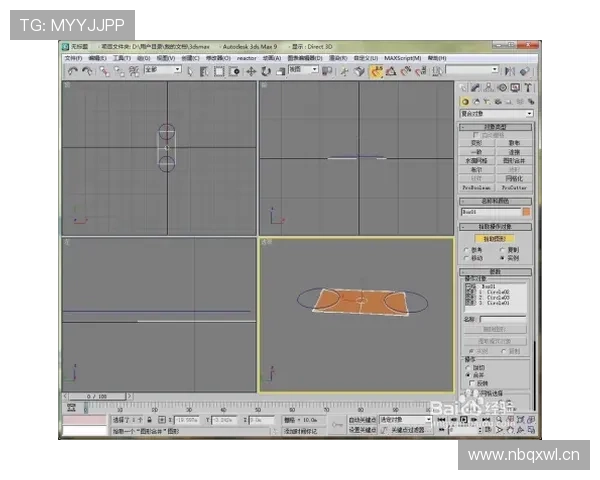The width and height of the screenshot is (600, 480).
Task: Click the Pan View hand icon
Action: pyautogui.click(x=510, y=430)
